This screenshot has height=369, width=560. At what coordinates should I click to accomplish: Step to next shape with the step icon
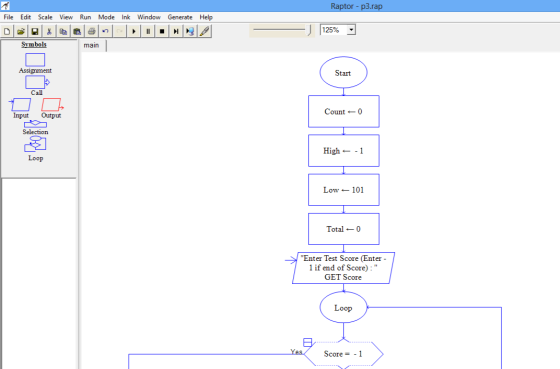pyautogui.click(x=176, y=31)
